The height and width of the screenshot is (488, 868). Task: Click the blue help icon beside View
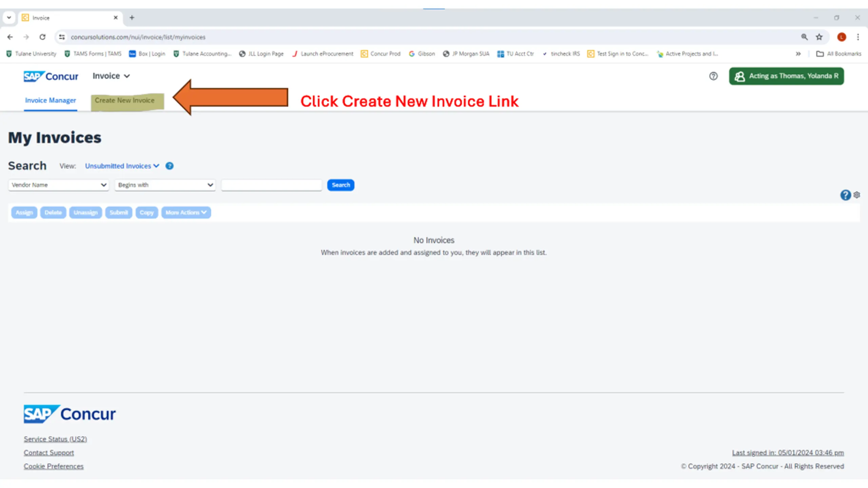170,166
